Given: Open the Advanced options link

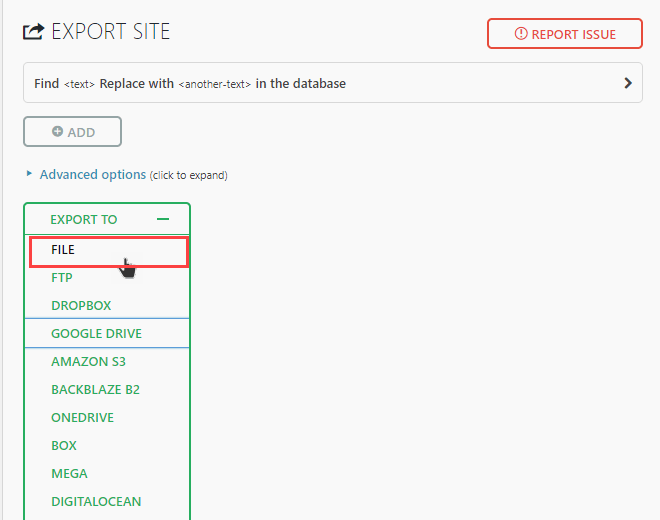Looking at the screenshot, I should pyautogui.click(x=93, y=174).
